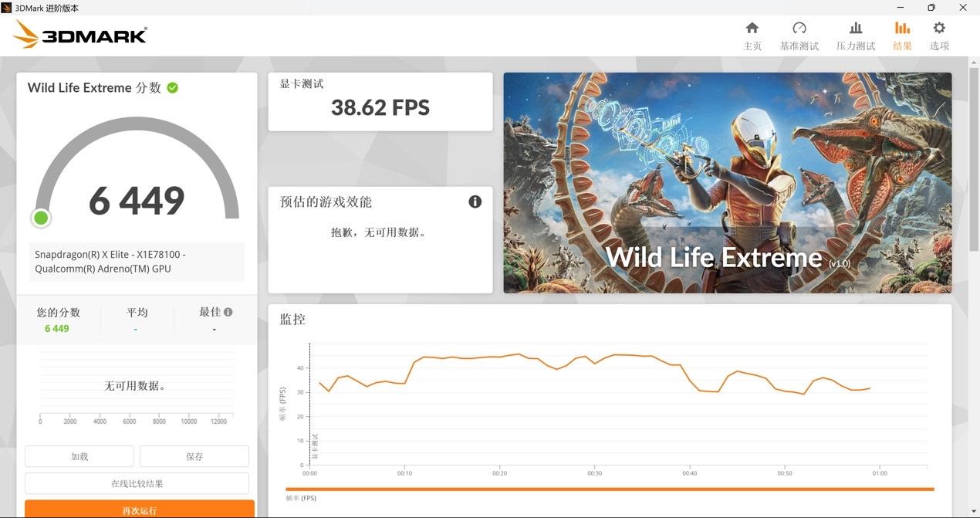This screenshot has width=980, height=518.
Task: Click the Wild Life Extreme artwork image
Action: (x=727, y=183)
